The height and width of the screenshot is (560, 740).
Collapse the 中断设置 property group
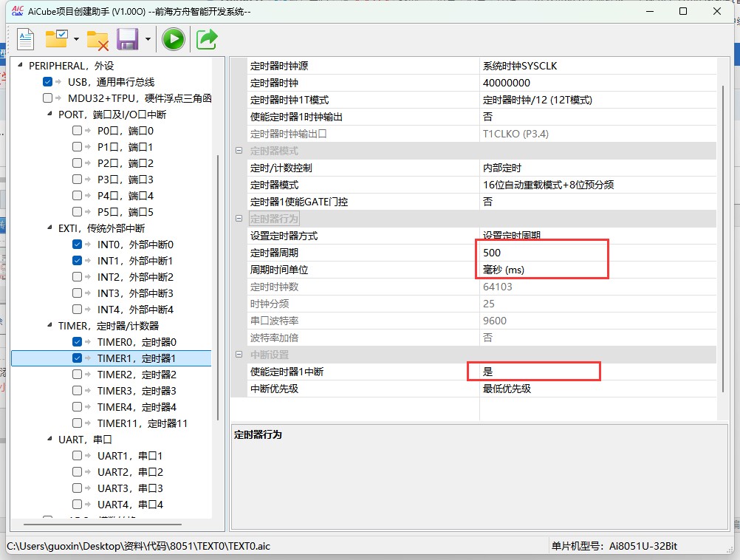tap(239, 355)
